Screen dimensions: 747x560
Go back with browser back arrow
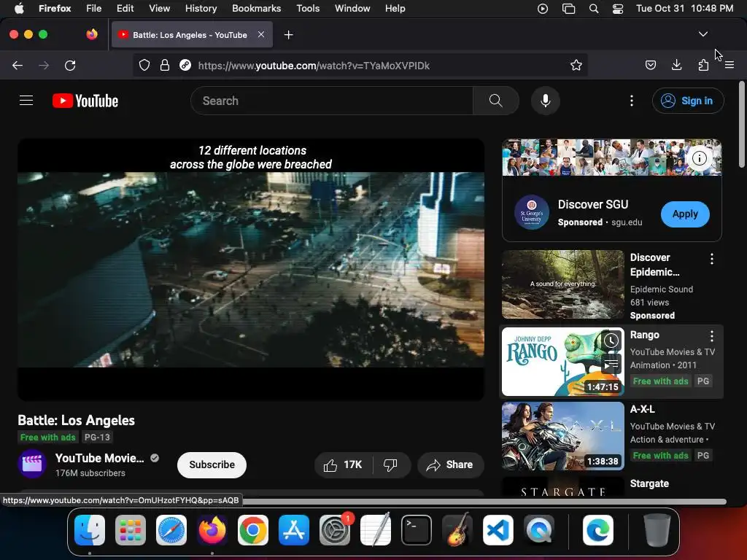[18, 65]
